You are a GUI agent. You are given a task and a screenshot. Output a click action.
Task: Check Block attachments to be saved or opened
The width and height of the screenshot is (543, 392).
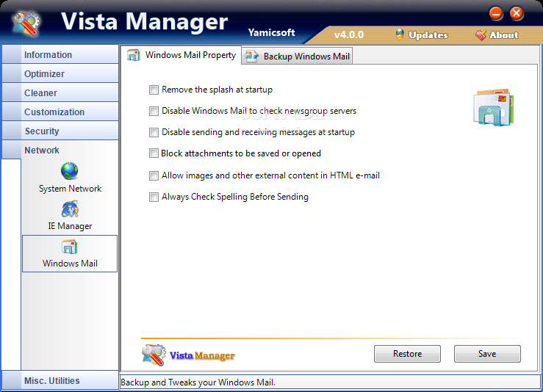(154, 153)
